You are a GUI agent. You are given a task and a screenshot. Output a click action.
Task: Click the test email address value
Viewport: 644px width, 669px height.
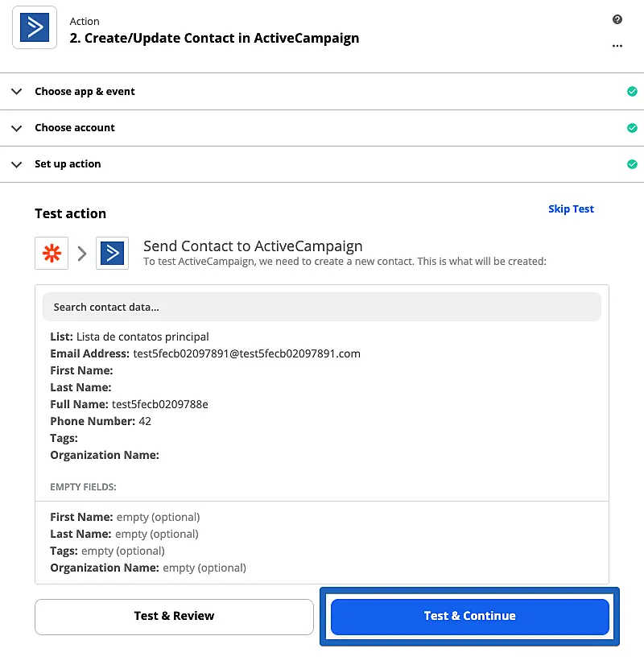[x=246, y=353]
